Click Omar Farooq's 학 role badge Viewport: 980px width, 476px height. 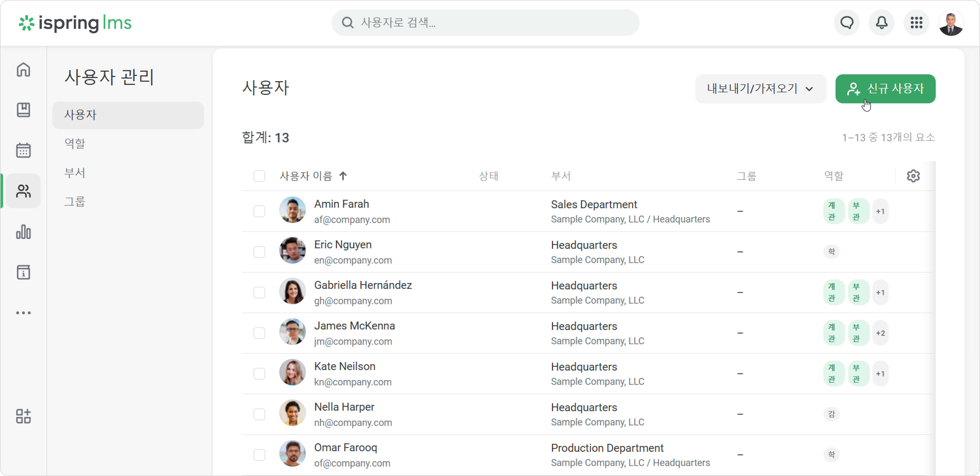click(x=832, y=455)
